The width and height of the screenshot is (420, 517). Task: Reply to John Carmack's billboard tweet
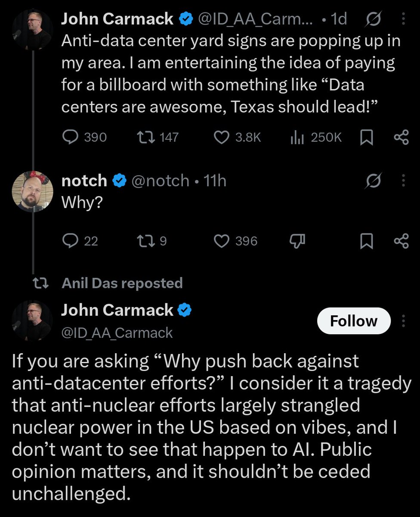[x=84, y=137]
